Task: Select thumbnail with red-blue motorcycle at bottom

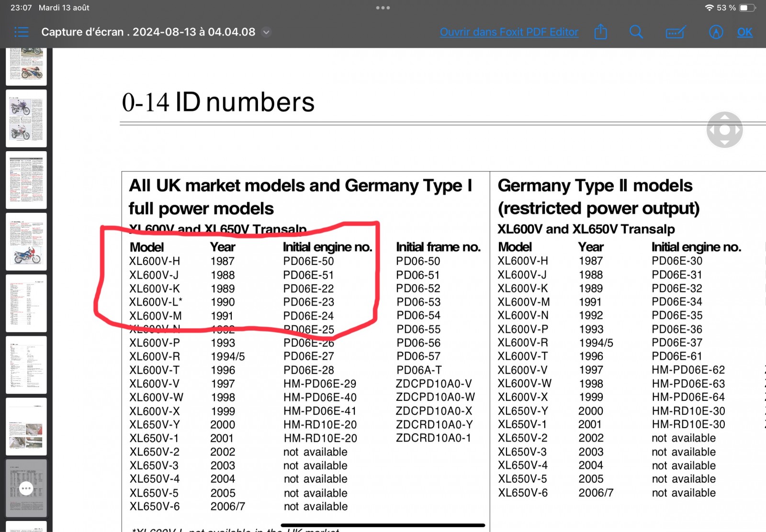Action: [x=26, y=242]
